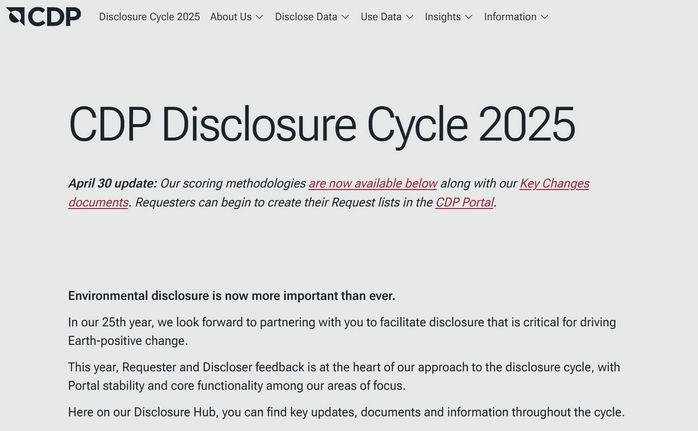
Task: Click the 'Here on our Disclosure Hub' sentence
Action: (346, 412)
